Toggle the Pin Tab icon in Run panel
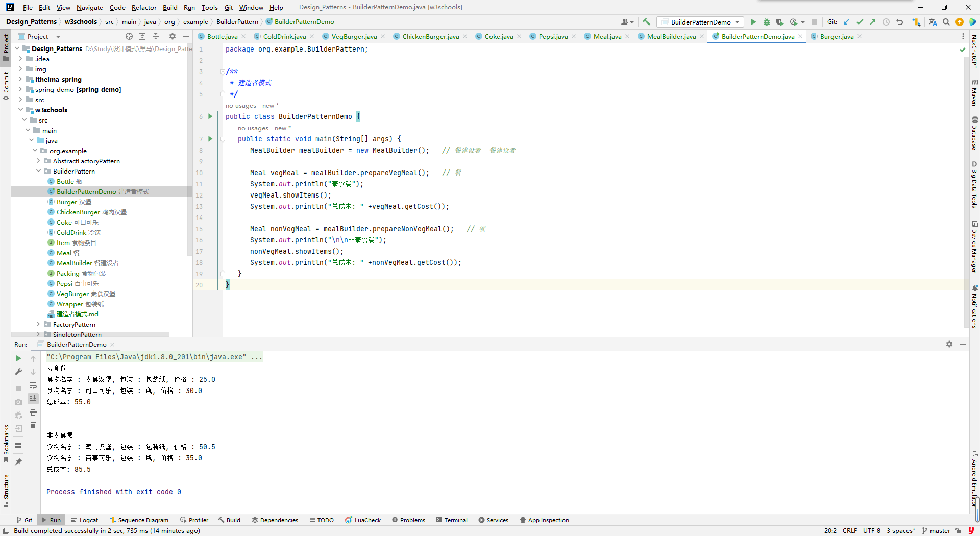Image resolution: width=980 pixels, height=536 pixels. 18,461
